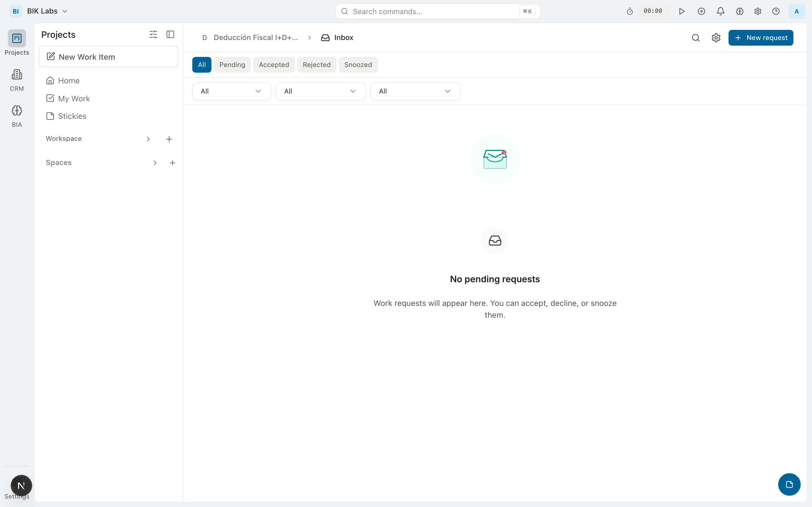This screenshot has height=507, width=812.
Task: Switch to the Rejected requests tab
Action: (316, 65)
